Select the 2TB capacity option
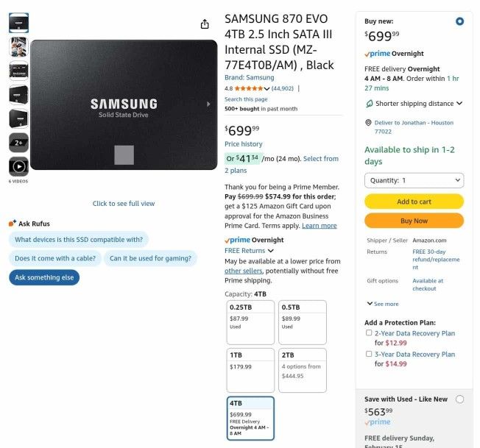This screenshot has height=448, width=480. (302, 370)
